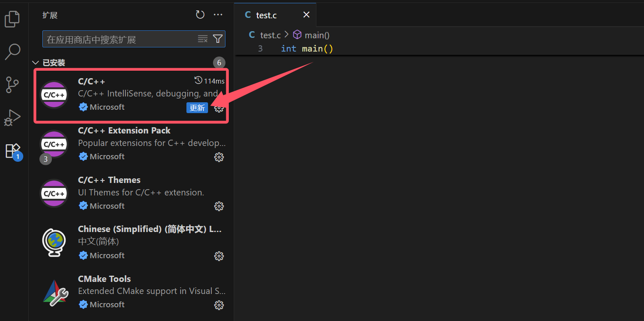Screen dimensions: 644x321
Task: Select the C/C++ Themes extension icon
Action: tap(54, 193)
